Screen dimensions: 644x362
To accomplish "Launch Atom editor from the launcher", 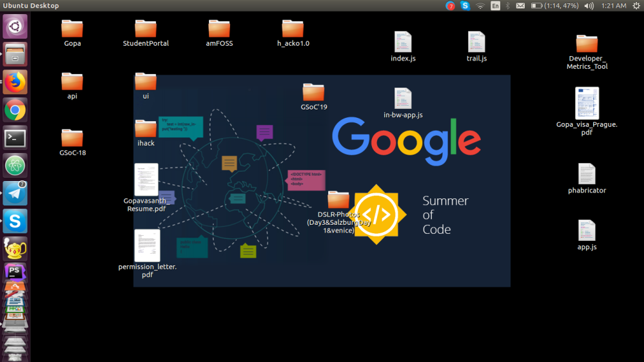I will 15,166.
